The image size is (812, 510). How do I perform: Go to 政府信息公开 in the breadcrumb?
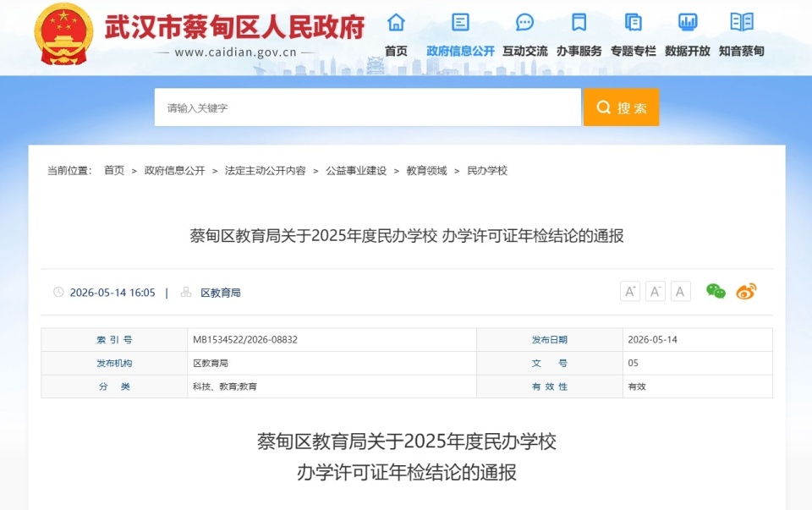click(x=174, y=170)
